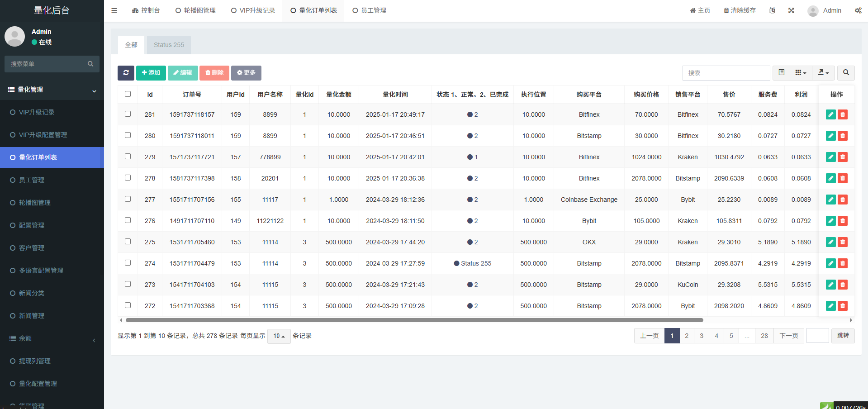Delete order row 281 with red trash icon
This screenshot has height=409, width=868.
tap(843, 114)
